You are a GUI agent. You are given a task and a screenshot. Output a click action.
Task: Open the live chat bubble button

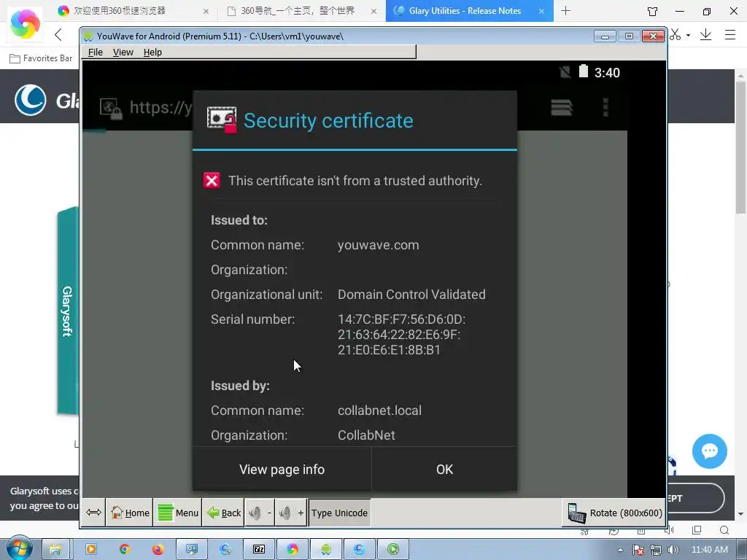click(x=709, y=451)
